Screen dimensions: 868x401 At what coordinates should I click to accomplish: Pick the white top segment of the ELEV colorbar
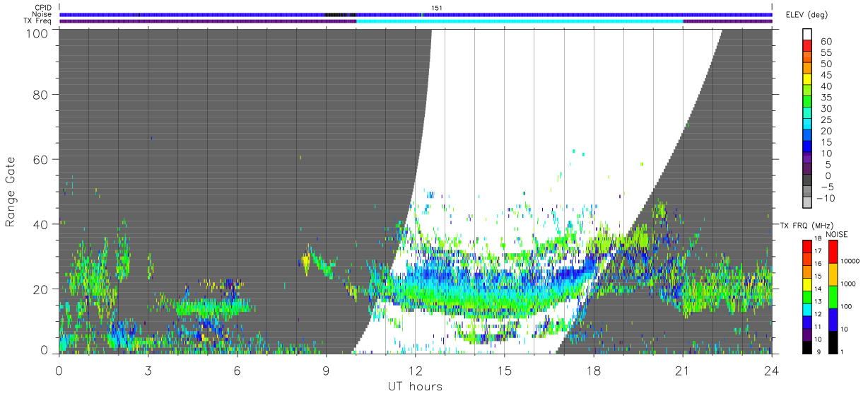(x=807, y=35)
